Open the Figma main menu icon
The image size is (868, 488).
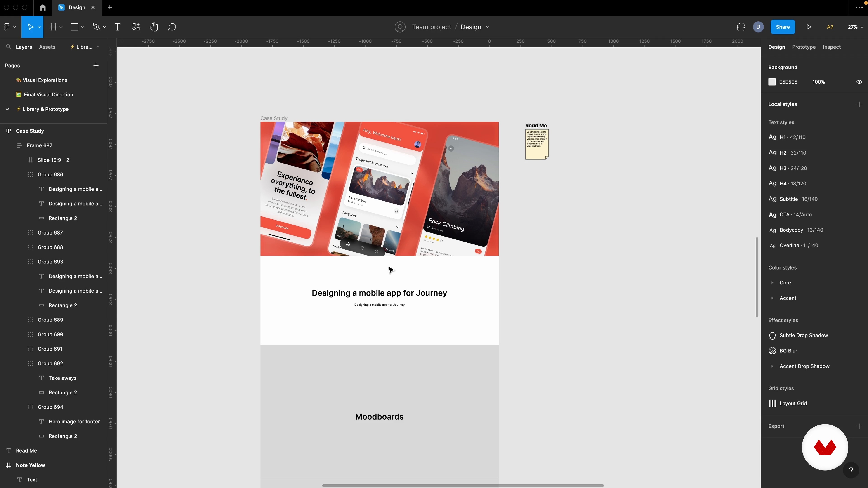point(7,27)
